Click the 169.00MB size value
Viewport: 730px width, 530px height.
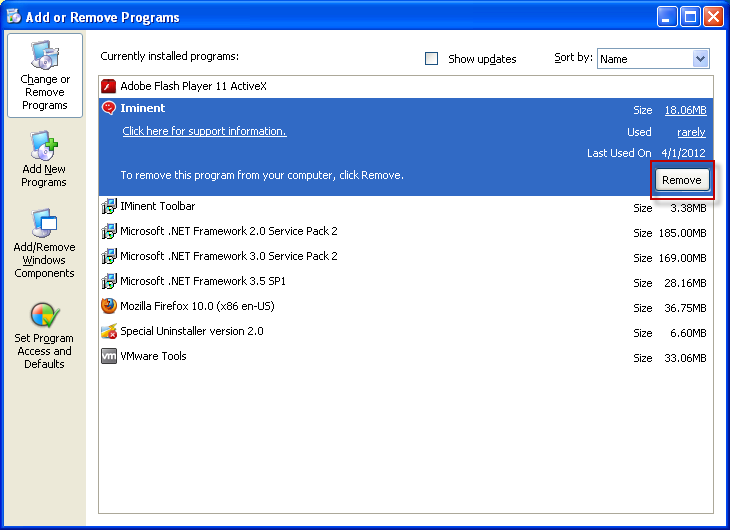pos(683,258)
